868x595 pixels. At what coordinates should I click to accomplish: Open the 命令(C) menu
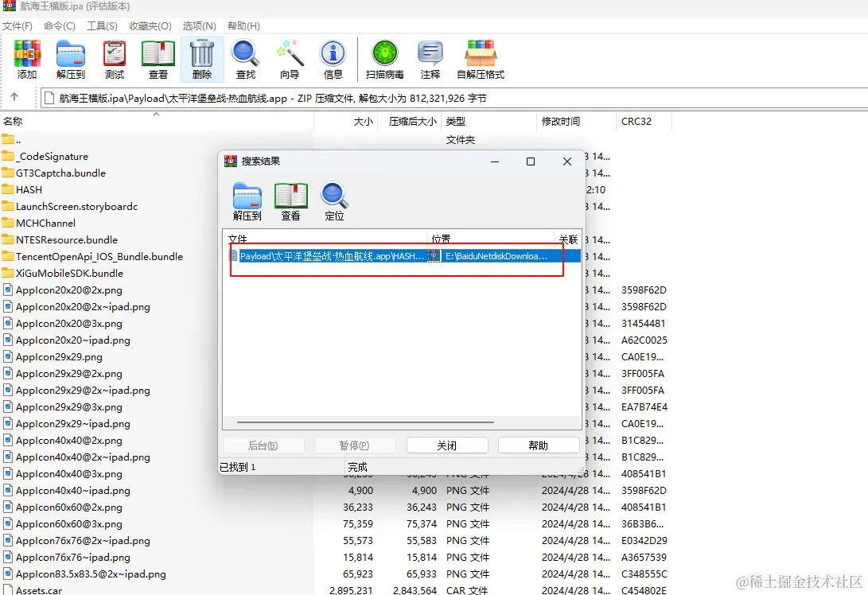[x=59, y=26]
